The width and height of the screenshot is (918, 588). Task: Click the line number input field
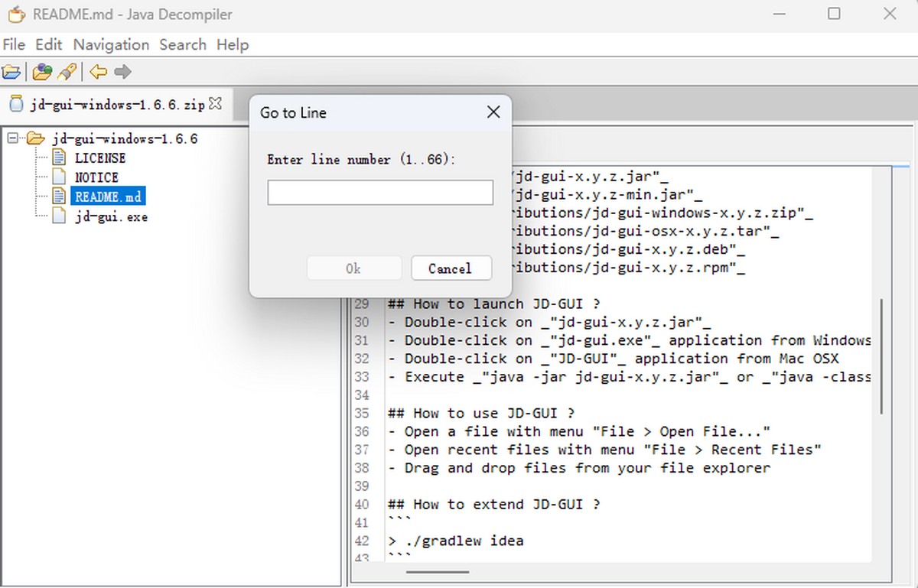[x=380, y=192]
